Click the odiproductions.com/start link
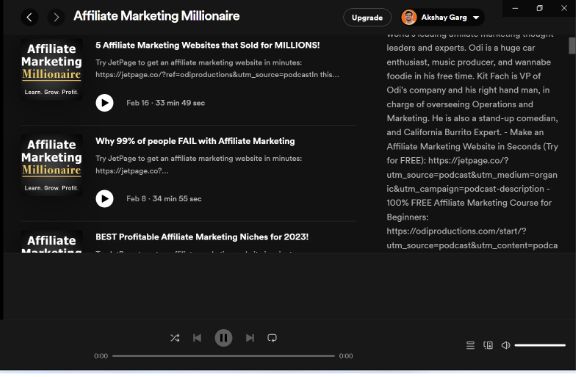The height and width of the screenshot is (377, 576). click(472, 238)
